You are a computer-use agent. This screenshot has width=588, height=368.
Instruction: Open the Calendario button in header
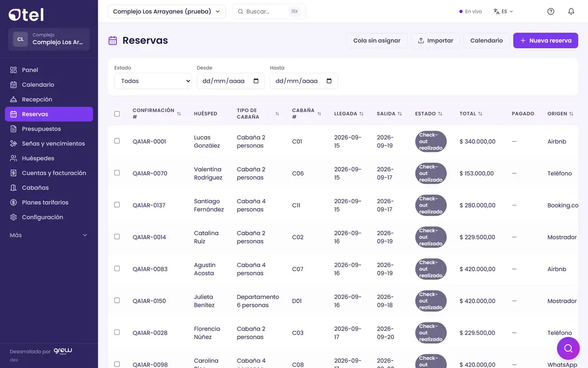pos(486,41)
